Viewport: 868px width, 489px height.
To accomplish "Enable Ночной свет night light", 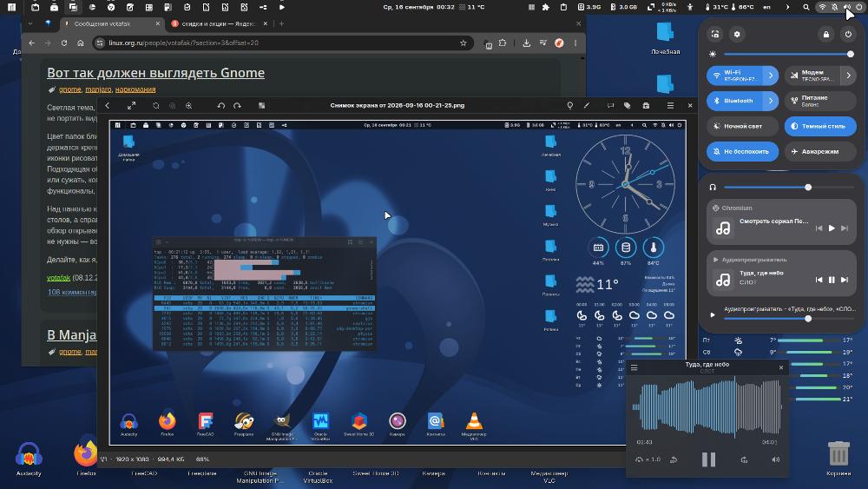I will (x=742, y=126).
